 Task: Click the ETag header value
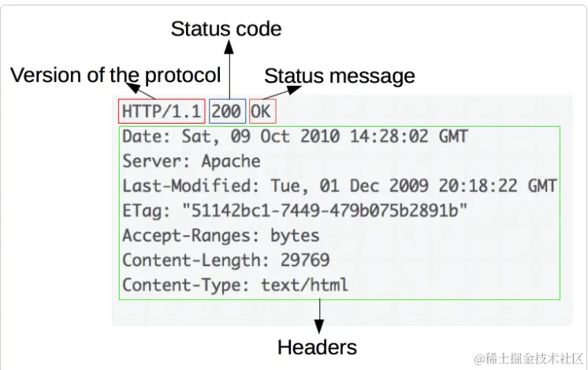coord(325,210)
